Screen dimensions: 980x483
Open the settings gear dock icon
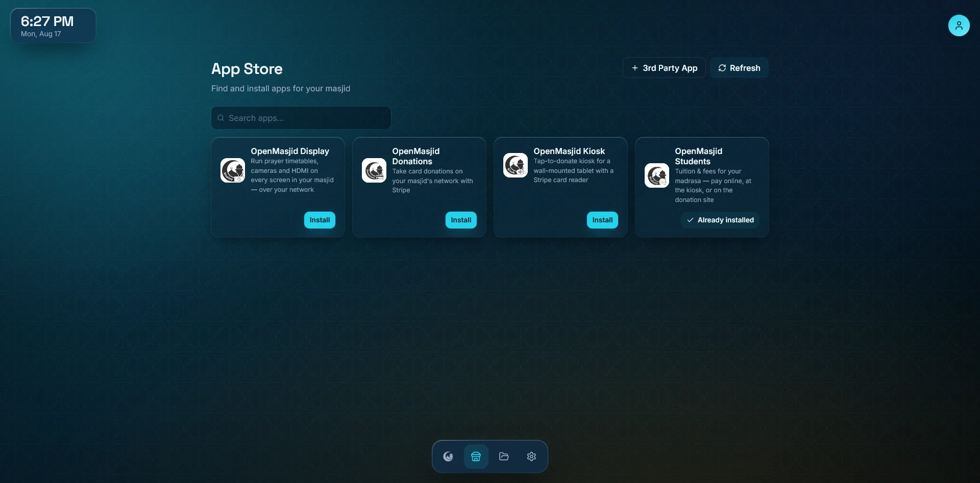tap(531, 456)
